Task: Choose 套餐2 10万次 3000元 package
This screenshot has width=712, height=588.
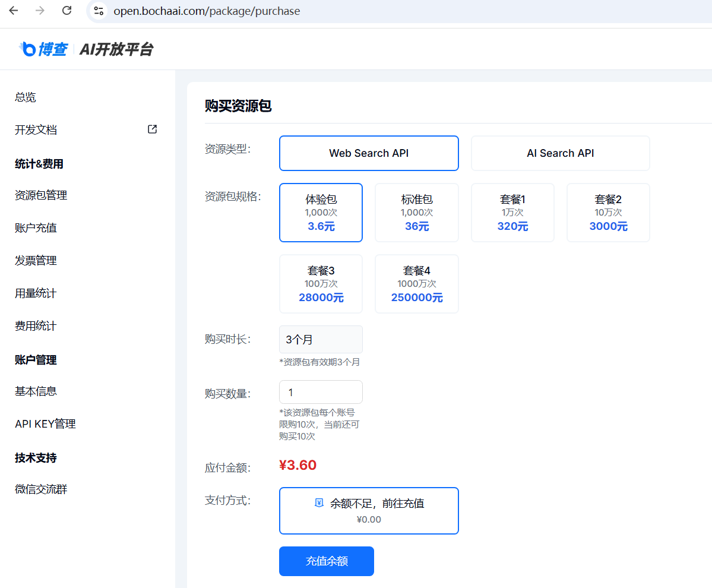Action: 609,213
